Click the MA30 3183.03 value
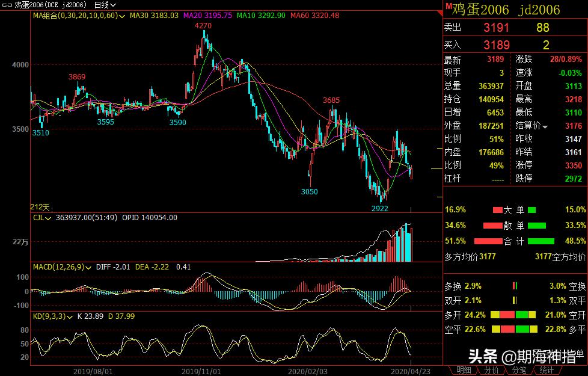The width and height of the screenshot is (588, 376). coord(154,16)
